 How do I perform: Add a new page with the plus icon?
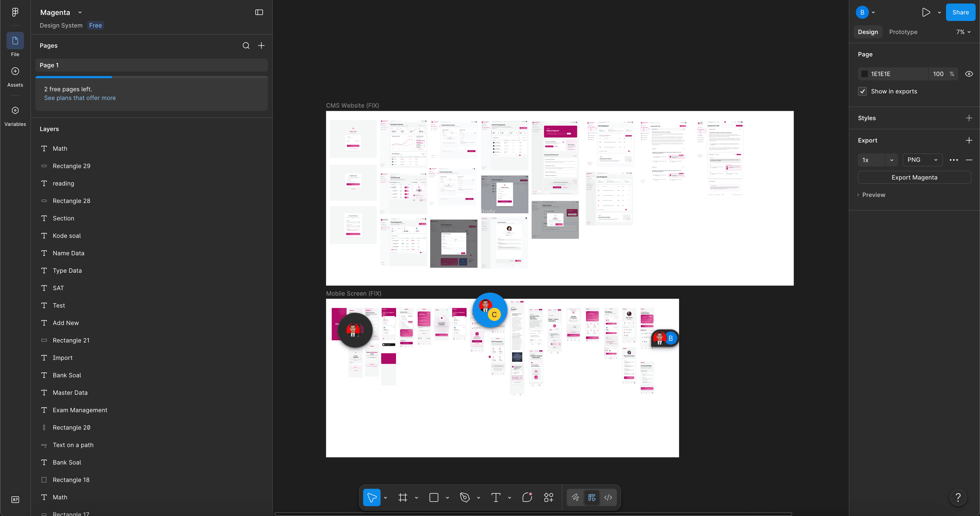[x=261, y=46]
